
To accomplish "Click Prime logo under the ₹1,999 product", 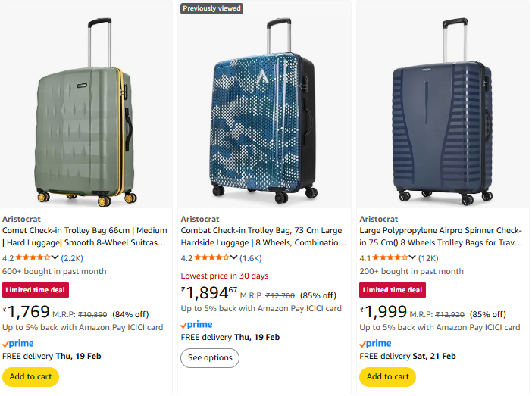I will pos(376,343).
